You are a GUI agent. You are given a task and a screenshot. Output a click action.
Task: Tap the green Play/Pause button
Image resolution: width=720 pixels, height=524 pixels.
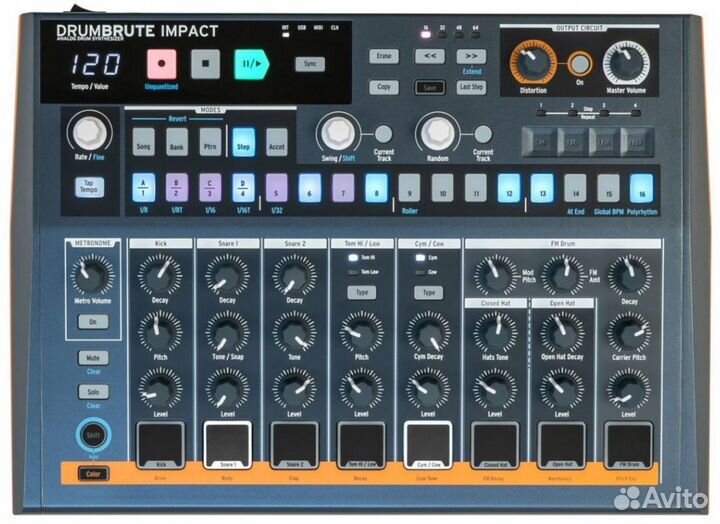coord(251,64)
